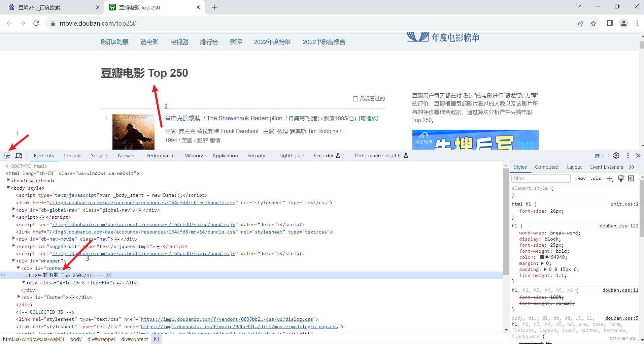This screenshot has height=344, width=644.
Task: Open the 排行榜 navigation link
Action: [x=209, y=42]
